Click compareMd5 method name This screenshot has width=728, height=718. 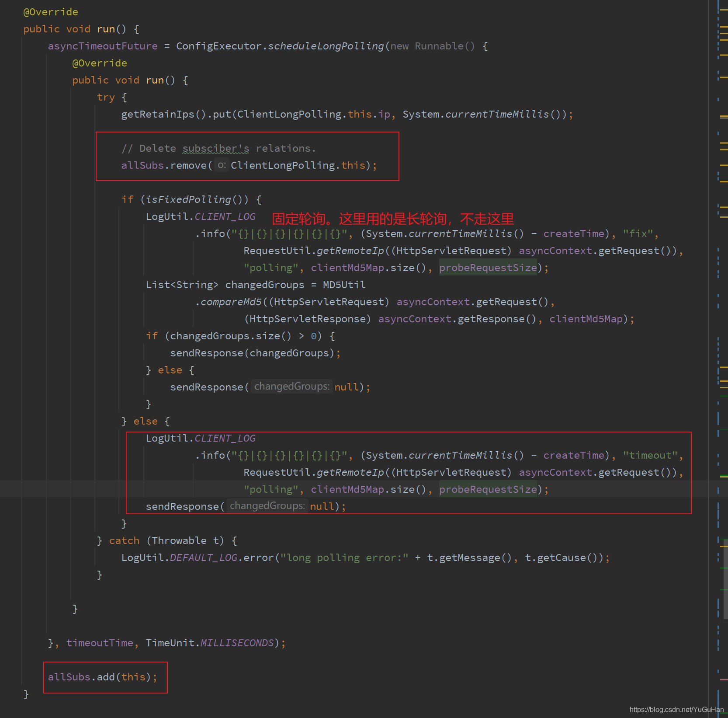pyautogui.click(x=231, y=302)
